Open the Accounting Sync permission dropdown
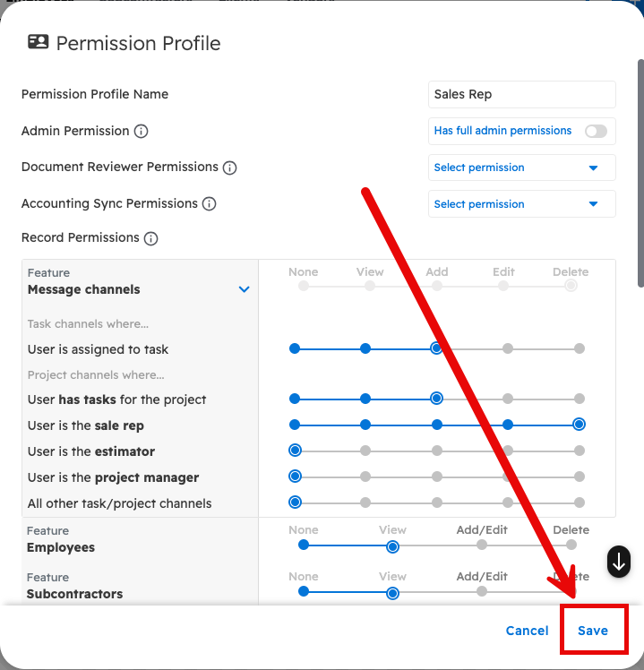 click(x=521, y=204)
